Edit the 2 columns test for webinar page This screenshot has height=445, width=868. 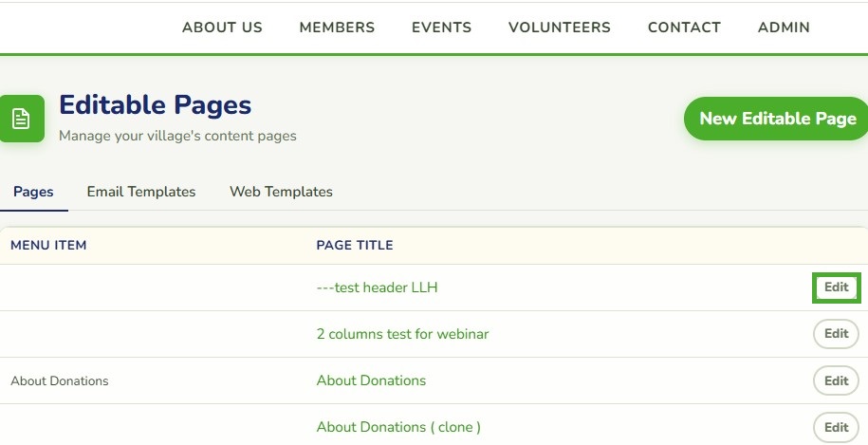836,334
